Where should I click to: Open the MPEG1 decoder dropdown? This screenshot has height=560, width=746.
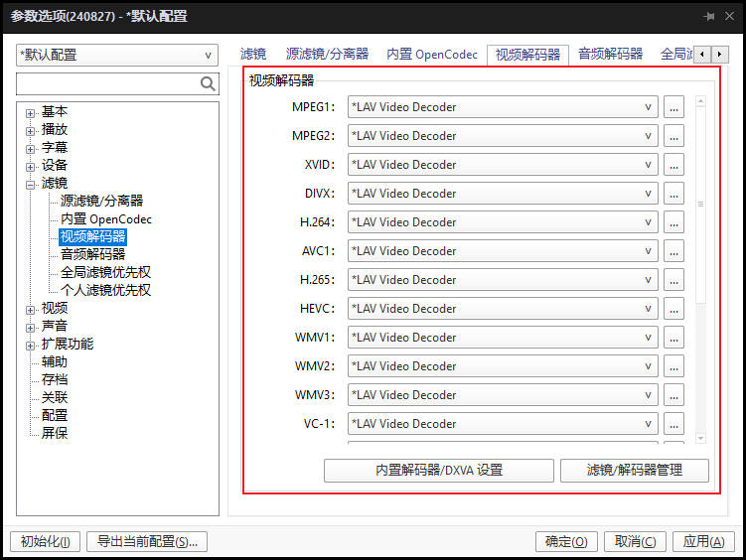coord(503,107)
